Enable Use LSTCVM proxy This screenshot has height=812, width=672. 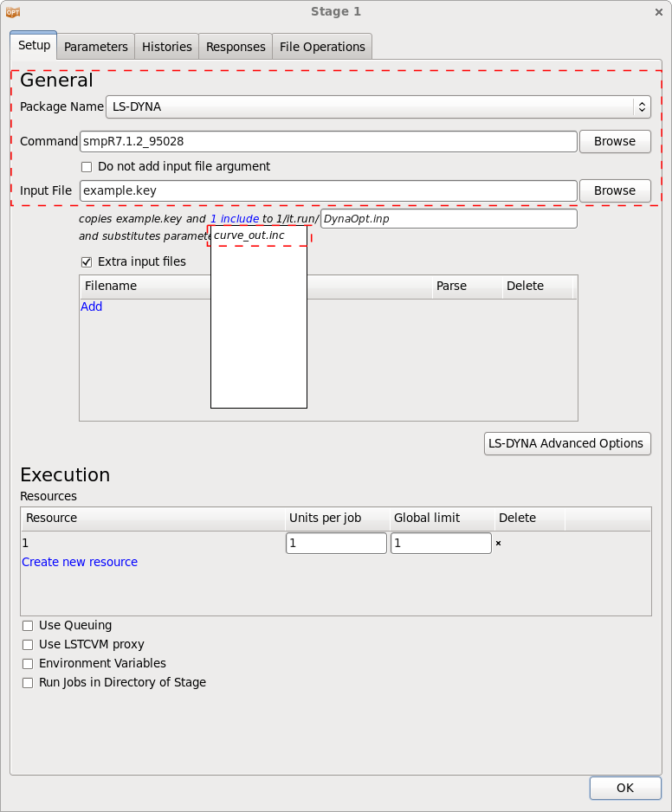click(28, 645)
